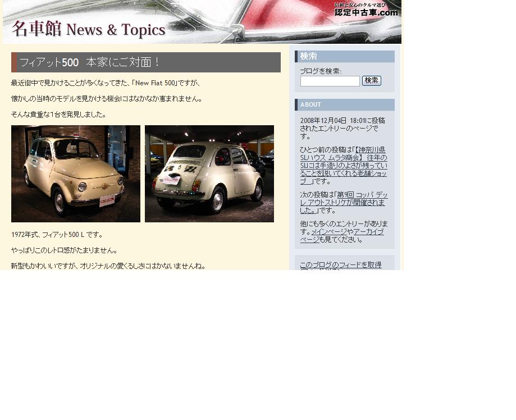Focus the blog search text field

[330, 81]
